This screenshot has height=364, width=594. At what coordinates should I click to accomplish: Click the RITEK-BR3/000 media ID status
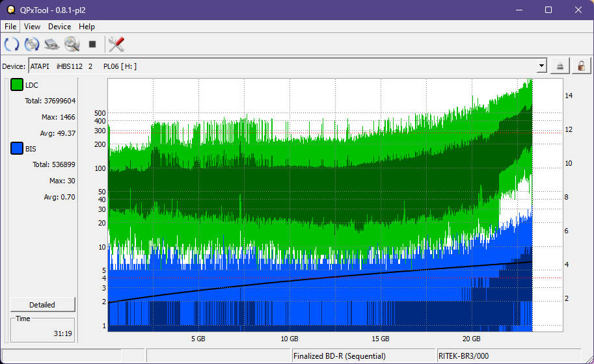point(463,356)
